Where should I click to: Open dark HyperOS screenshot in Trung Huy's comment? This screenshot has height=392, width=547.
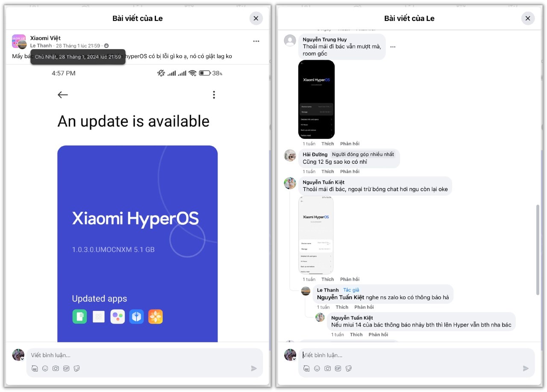(316, 99)
